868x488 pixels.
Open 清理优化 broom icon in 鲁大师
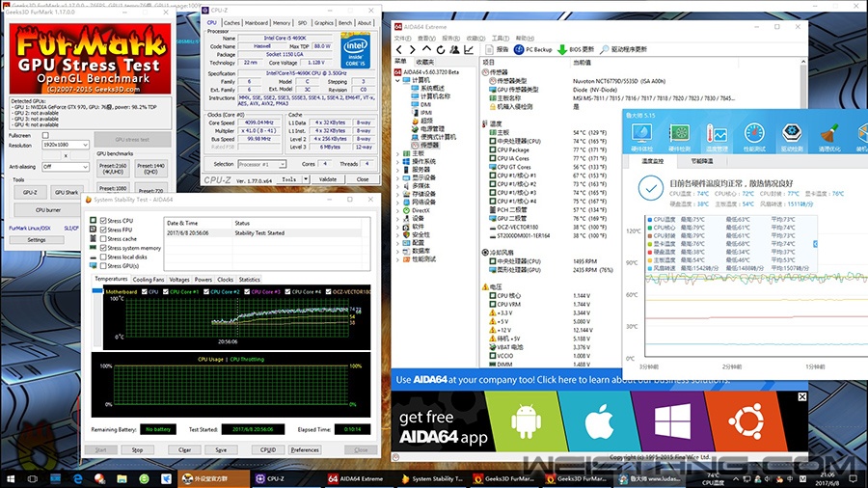click(x=828, y=137)
